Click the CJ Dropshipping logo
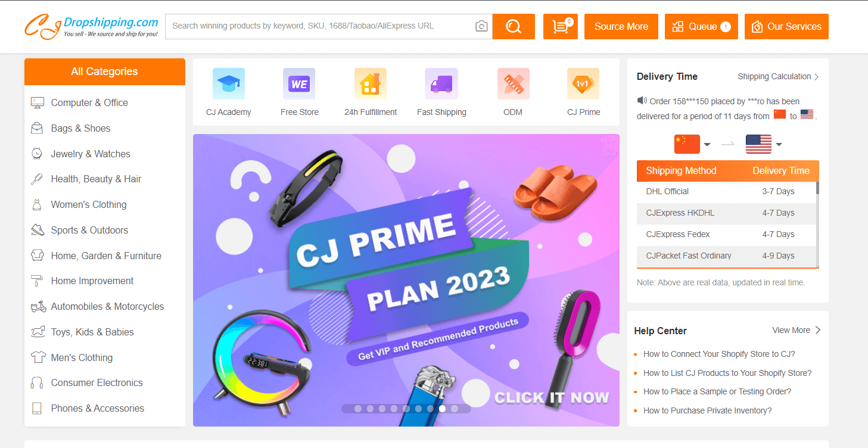This screenshot has width=868, height=448. pyautogui.click(x=92, y=27)
